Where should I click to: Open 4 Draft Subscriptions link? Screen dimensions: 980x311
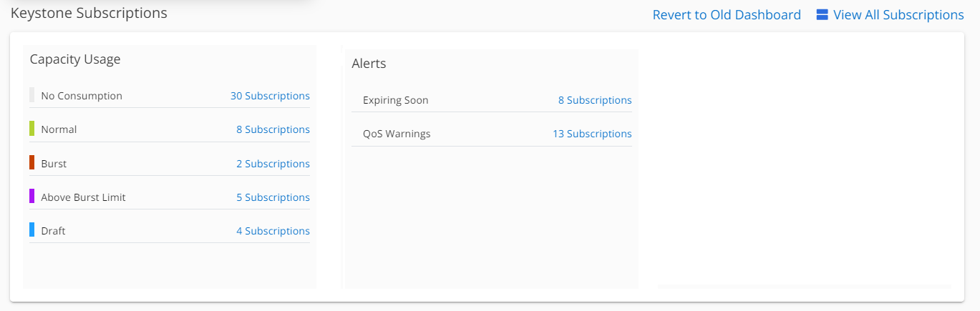(273, 231)
